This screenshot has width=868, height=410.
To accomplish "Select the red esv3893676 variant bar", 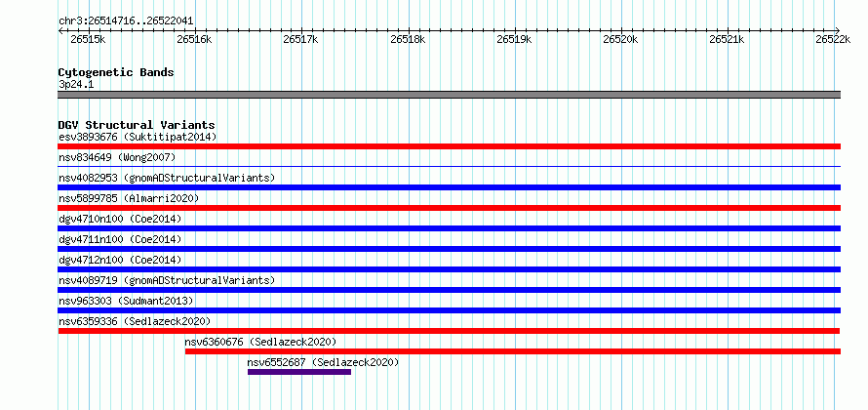I will point(450,146).
